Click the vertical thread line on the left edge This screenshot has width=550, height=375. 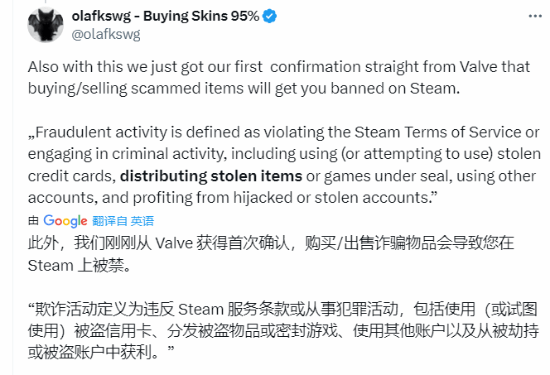13,187
